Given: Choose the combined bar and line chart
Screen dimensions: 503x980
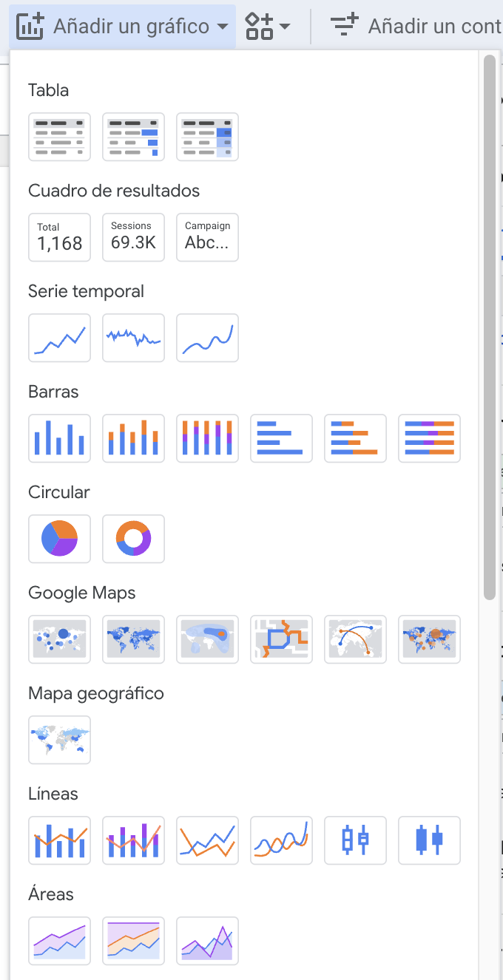Looking at the screenshot, I should (59, 840).
